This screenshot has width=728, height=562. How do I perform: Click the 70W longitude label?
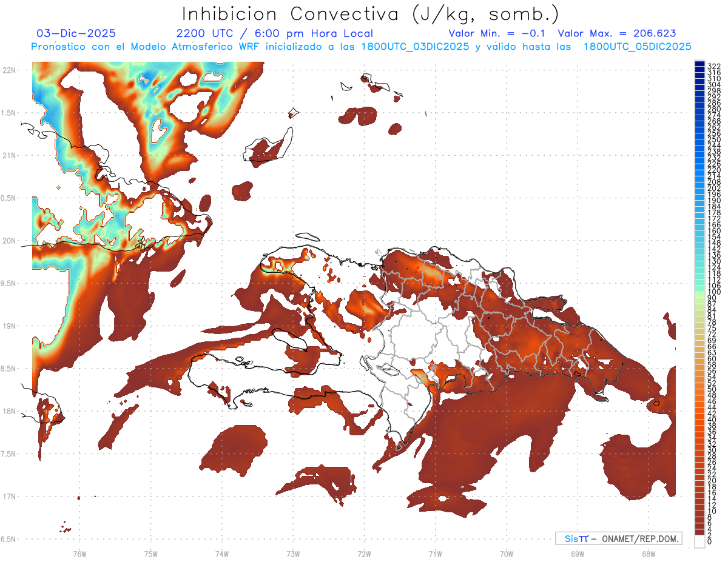506,554
